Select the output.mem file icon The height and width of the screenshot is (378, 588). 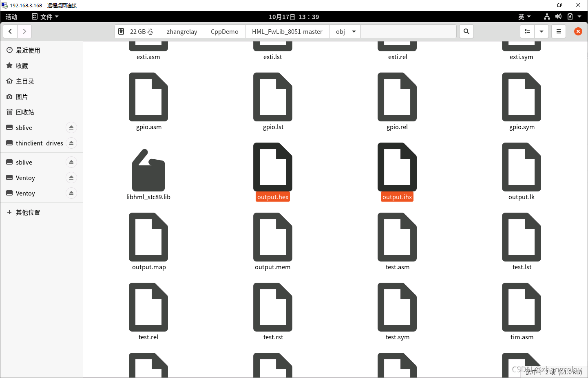tap(273, 237)
